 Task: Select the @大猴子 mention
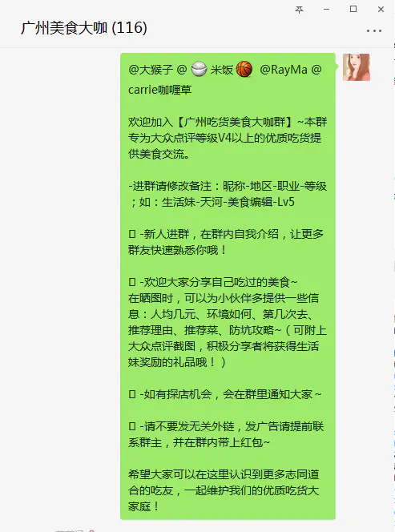click(x=151, y=70)
